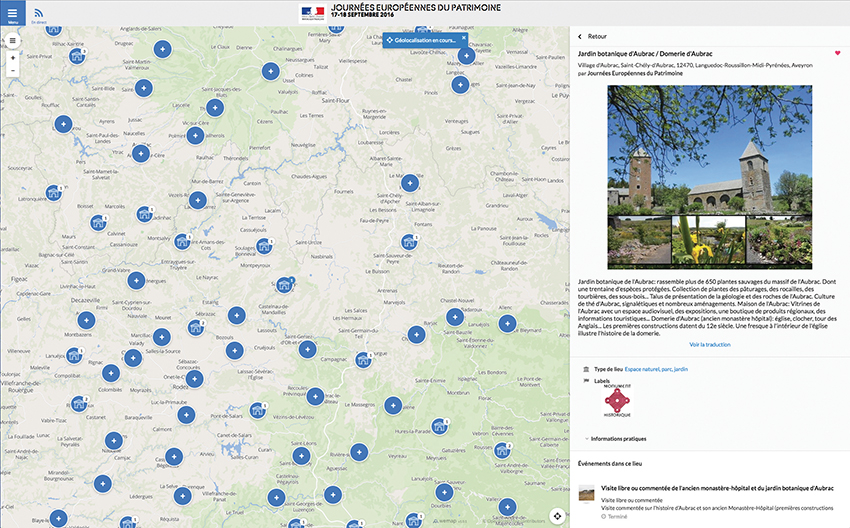Open the cluster marker near Drugeac

click(x=162, y=49)
